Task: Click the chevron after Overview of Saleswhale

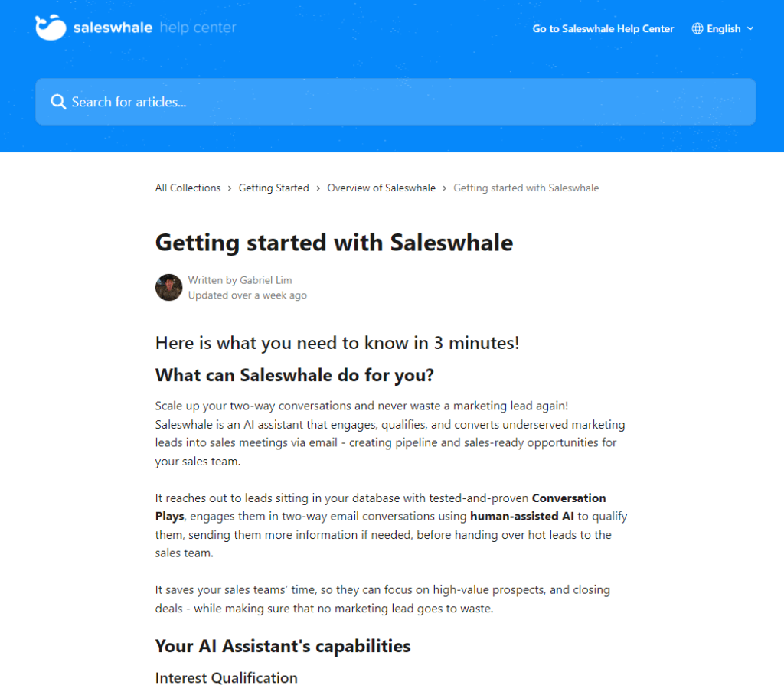Action: (445, 188)
